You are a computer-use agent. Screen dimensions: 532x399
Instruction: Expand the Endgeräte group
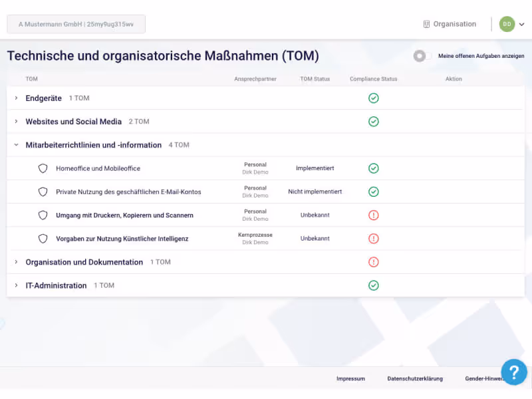(x=16, y=98)
